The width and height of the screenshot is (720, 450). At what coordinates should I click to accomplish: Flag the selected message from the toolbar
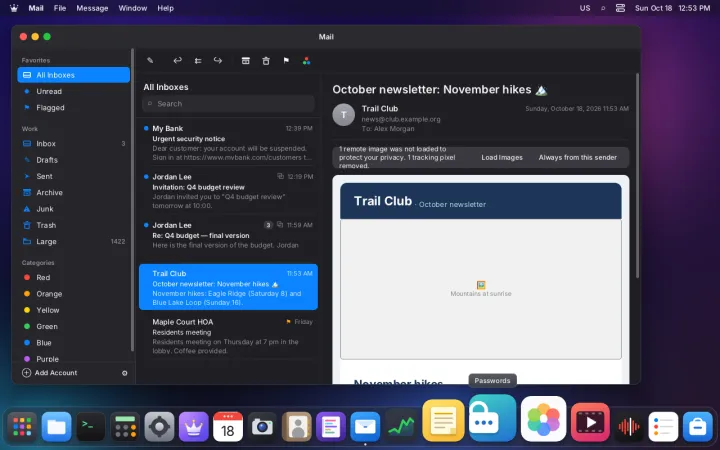[286, 61]
